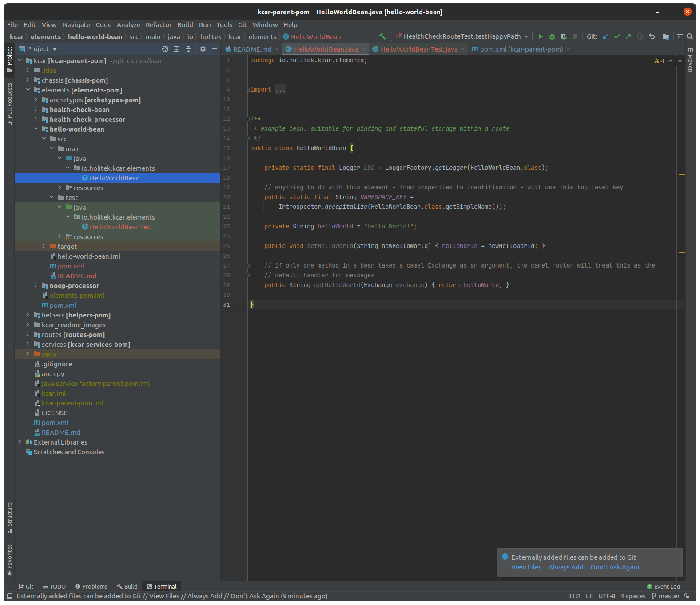Open Project Structure icon in toolbar
The width and height of the screenshot is (700, 605).
click(x=666, y=36)
